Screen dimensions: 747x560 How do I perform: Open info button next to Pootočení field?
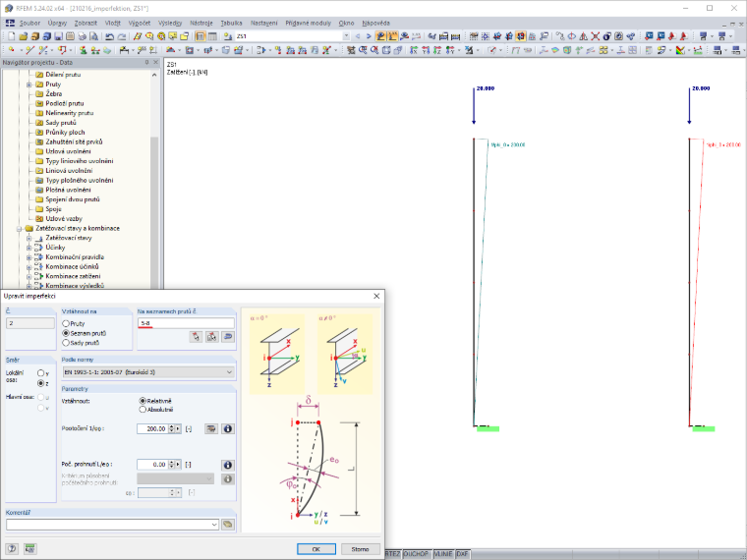point(228,428)
